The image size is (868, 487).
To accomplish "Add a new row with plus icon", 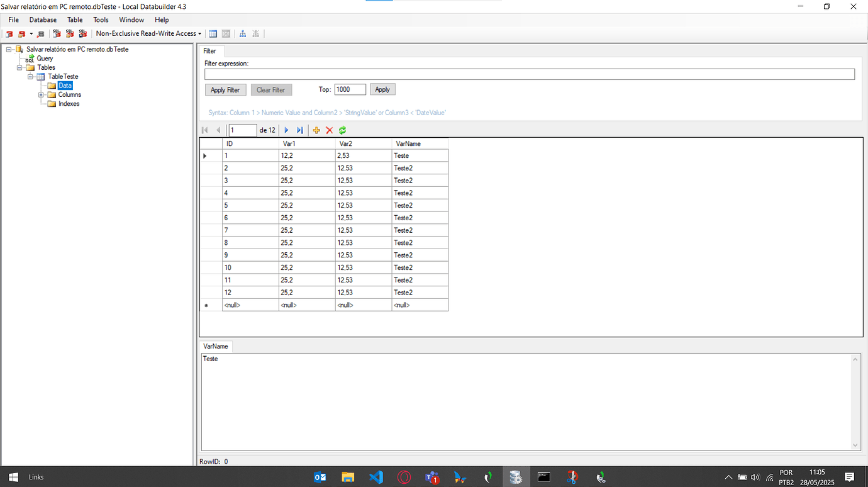I will 316,130.
